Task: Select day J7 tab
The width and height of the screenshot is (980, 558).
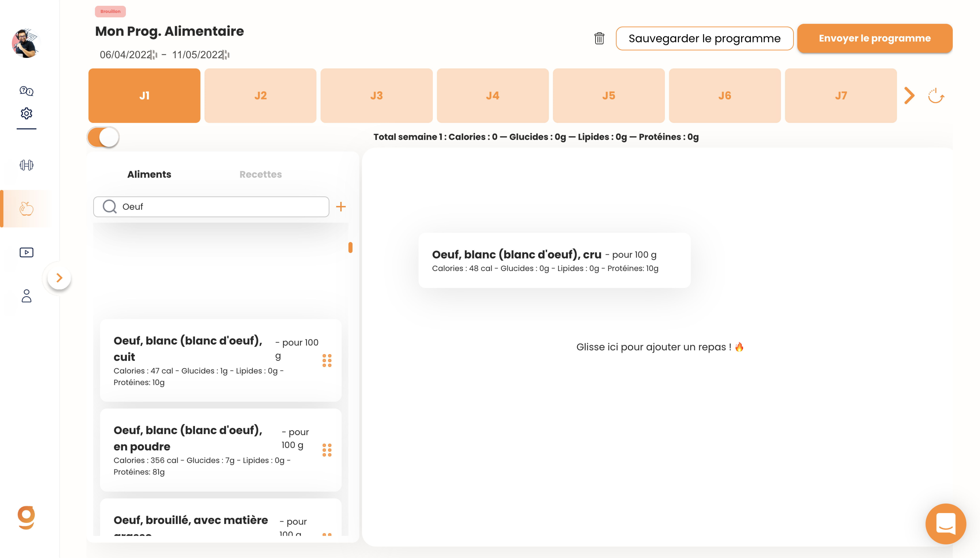Action: (841, 95)
